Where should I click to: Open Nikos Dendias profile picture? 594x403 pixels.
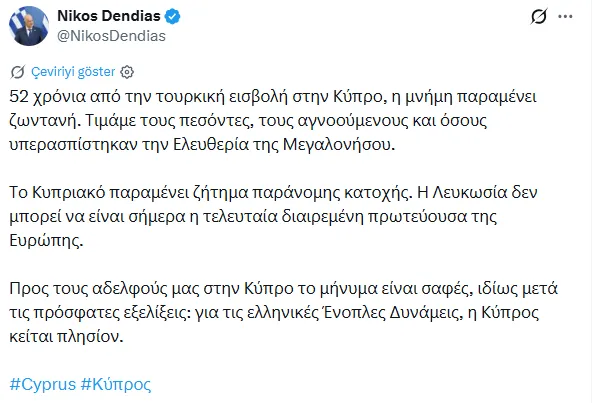(x=29, y=26)
